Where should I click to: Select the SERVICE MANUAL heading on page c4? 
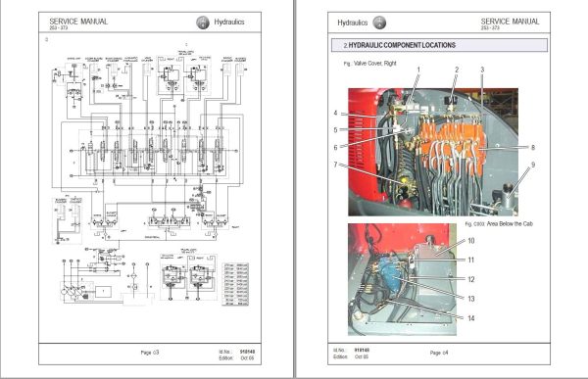(x=510, y=22)
